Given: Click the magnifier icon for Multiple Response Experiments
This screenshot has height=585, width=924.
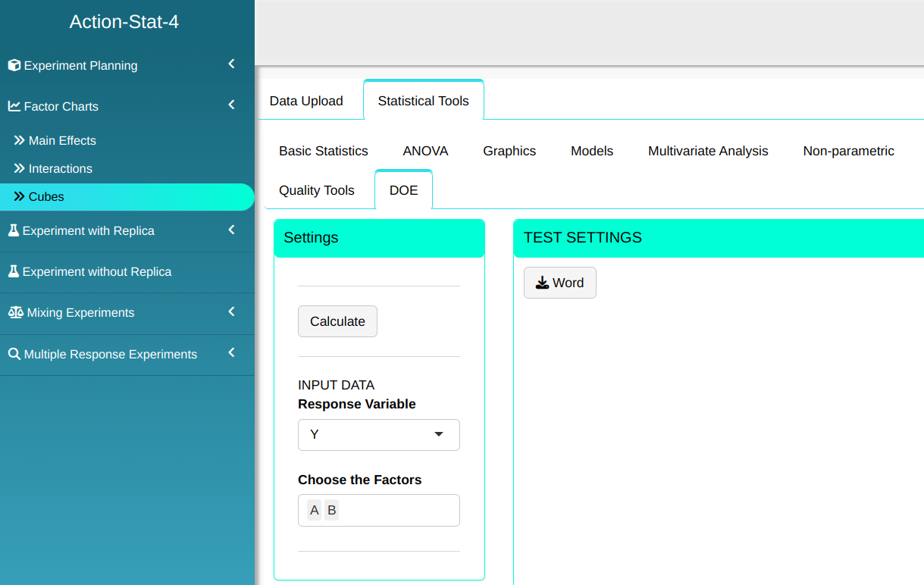Looking at the screenshot, I should tap(14, 354).
